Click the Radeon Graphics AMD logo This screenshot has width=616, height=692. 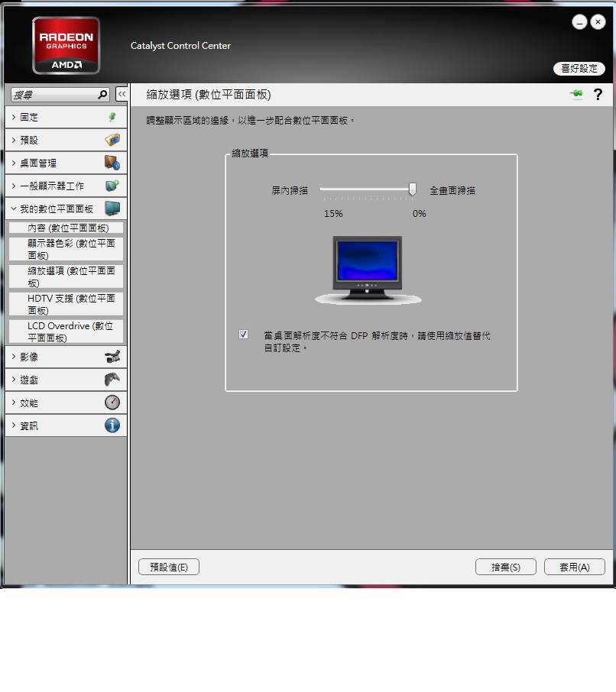pos(66,46)
